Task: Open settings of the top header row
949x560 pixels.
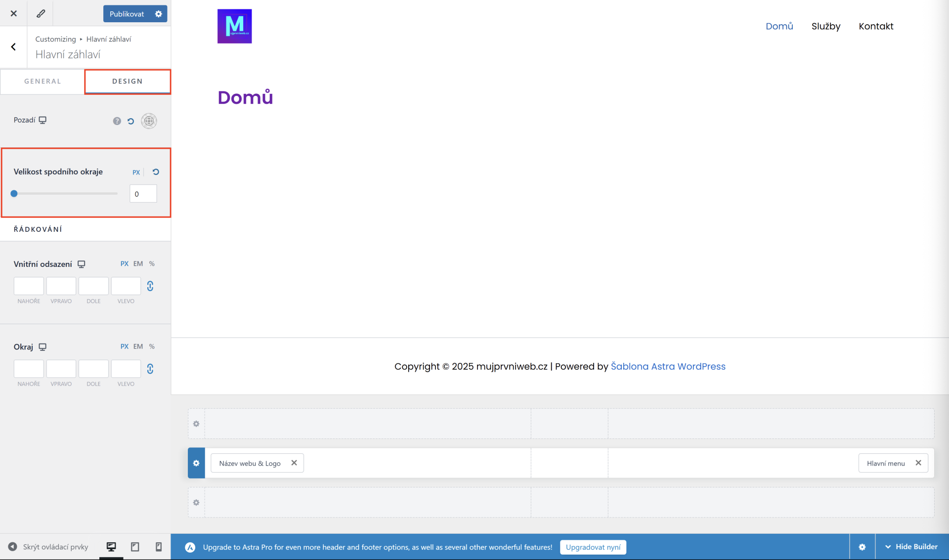Action: point(196,424)
